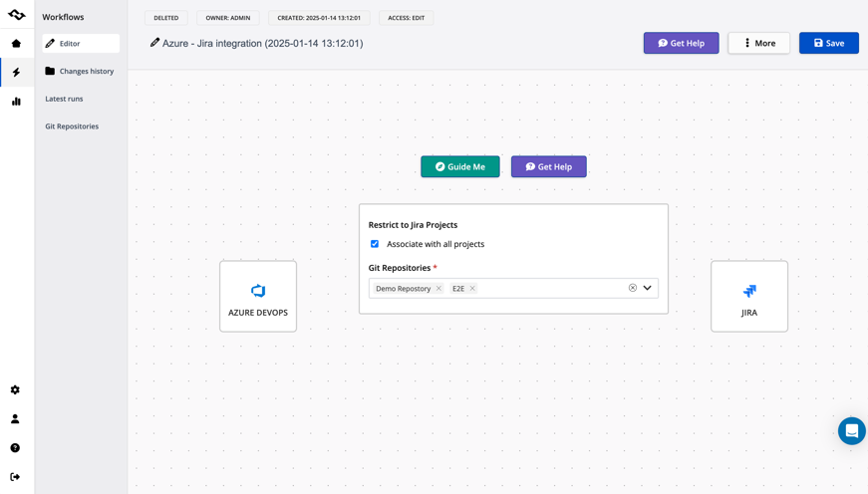Viewport: 868px width, 494px height.
Task: Click the app logo icon in the sidebar
Action: (x=17, y=15)
